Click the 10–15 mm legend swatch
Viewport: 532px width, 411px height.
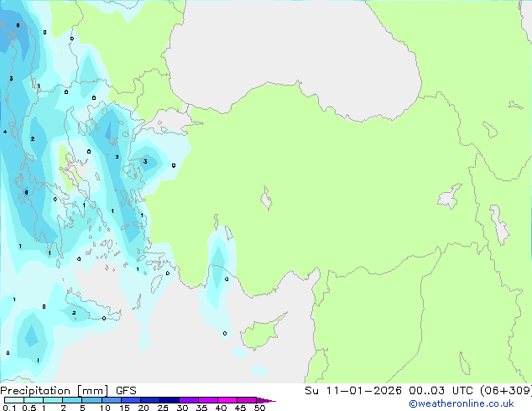111,400
